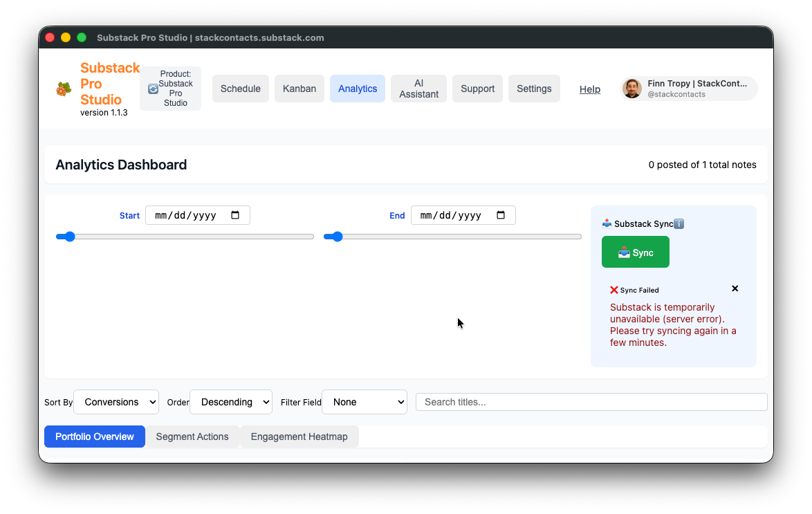
Task: Click the "version 1.1.3" label
Action: point(104,113)
